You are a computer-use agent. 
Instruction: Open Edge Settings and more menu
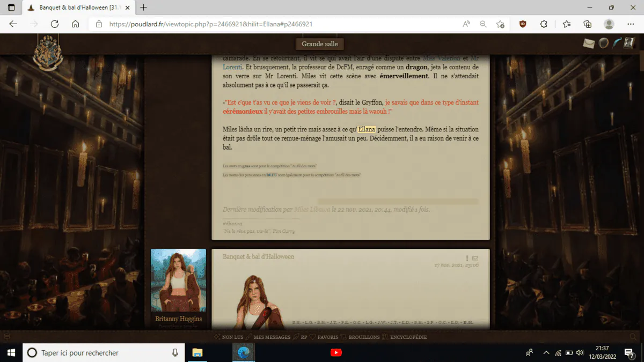(x=631, y=24)
